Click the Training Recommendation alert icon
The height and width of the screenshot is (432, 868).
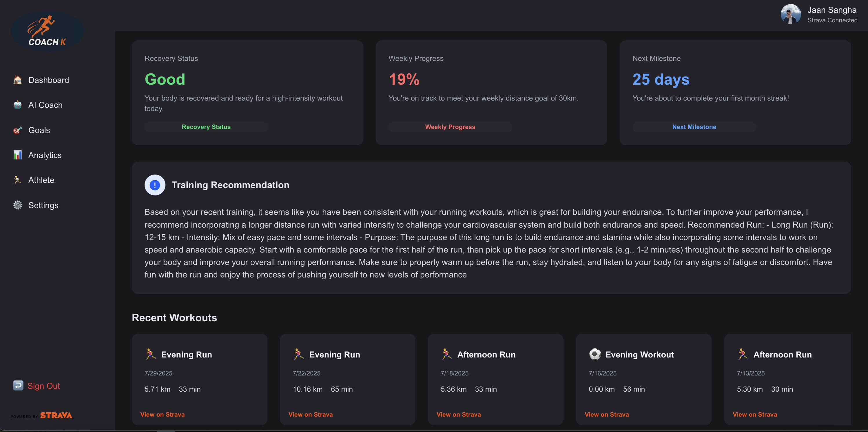pos(155,185)
